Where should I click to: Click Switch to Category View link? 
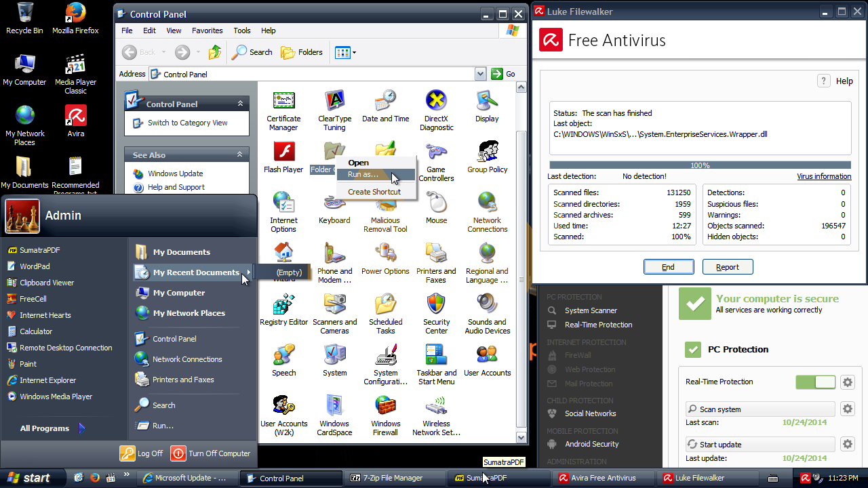coord(188,123)
